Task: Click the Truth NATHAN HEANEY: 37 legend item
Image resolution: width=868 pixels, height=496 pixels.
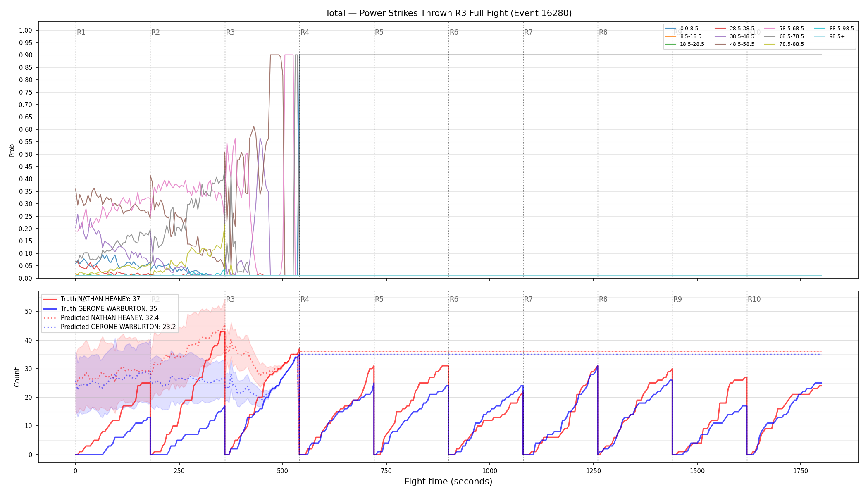Action: click(92, 299)
